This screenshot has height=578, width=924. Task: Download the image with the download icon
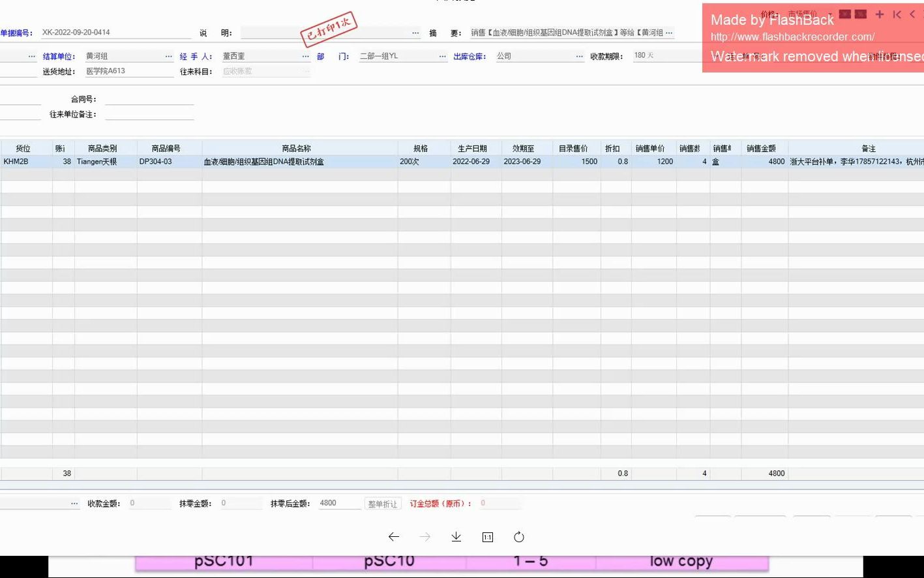[456, 537]
